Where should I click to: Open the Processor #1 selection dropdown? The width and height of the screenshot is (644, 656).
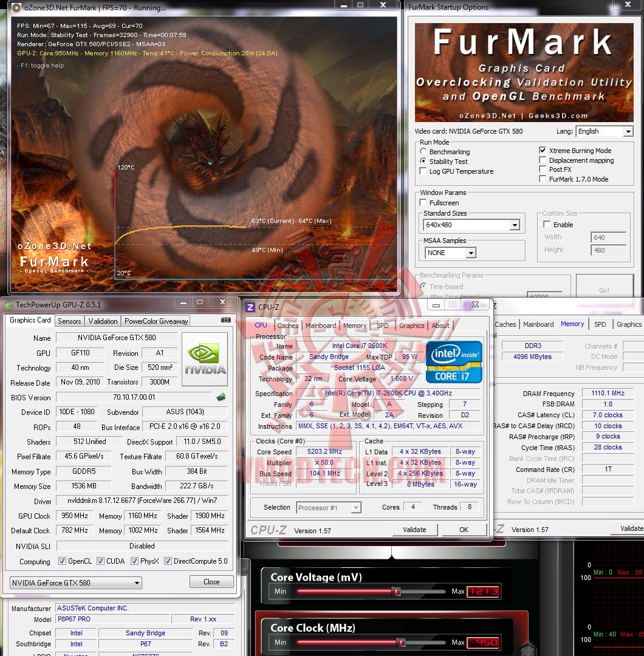[x=329, y=508]
